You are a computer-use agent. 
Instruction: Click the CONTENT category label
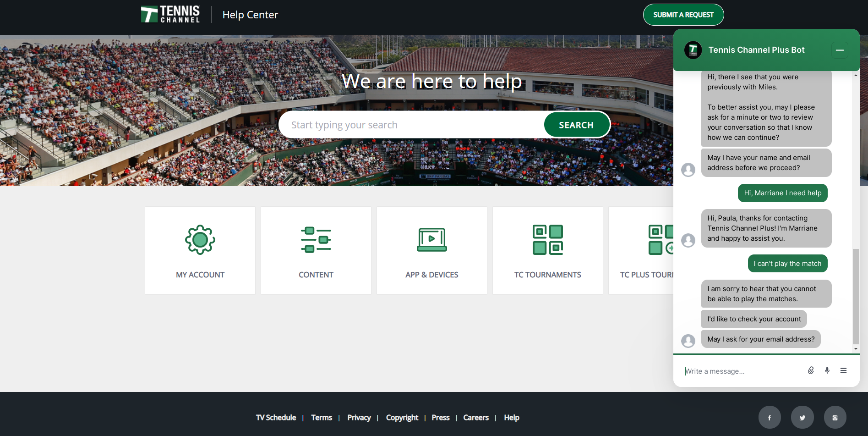point(316,275)
